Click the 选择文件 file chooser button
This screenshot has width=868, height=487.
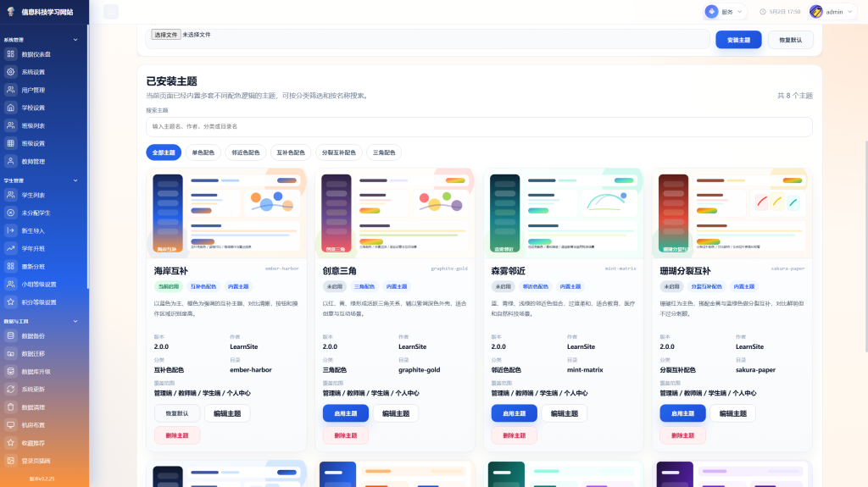[165, 35]
